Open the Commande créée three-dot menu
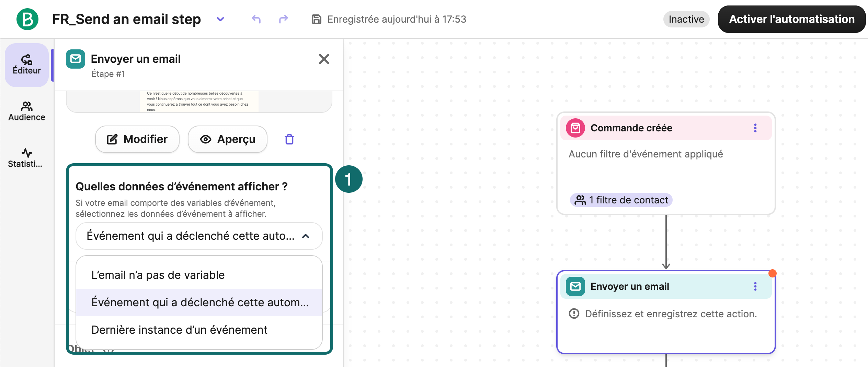Screen dimensions: 868x367 (x=755, y=128)
